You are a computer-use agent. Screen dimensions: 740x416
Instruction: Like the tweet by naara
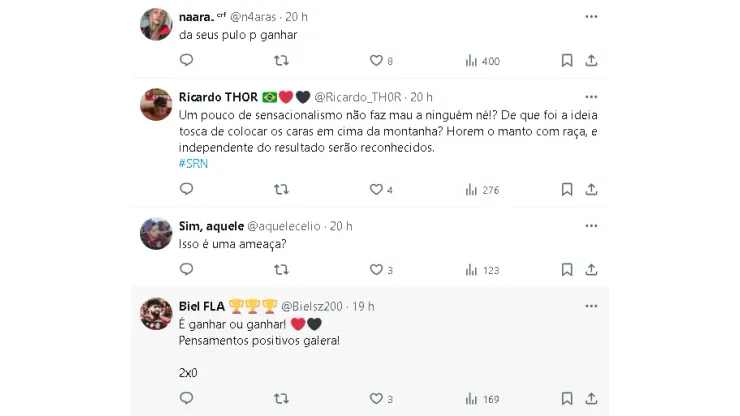click(376, 61)
